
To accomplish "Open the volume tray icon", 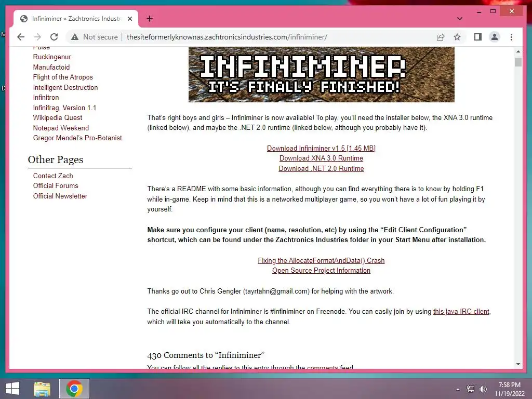I will [x=483, y=389].
